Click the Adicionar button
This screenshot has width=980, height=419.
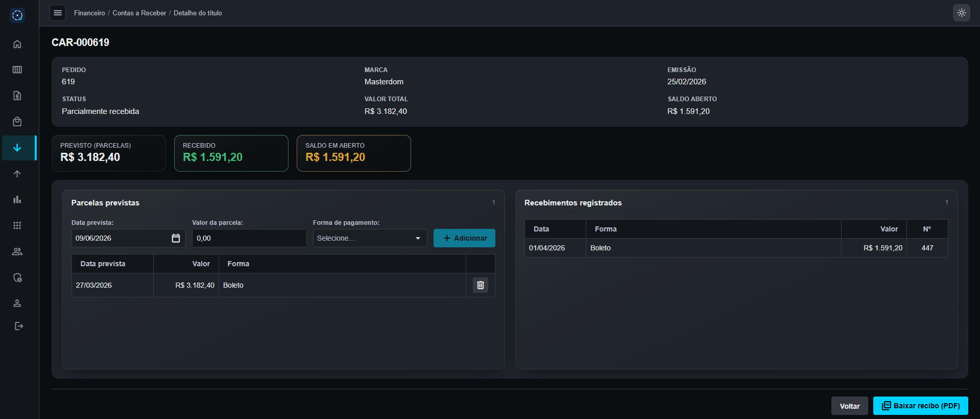pos(464,238)
